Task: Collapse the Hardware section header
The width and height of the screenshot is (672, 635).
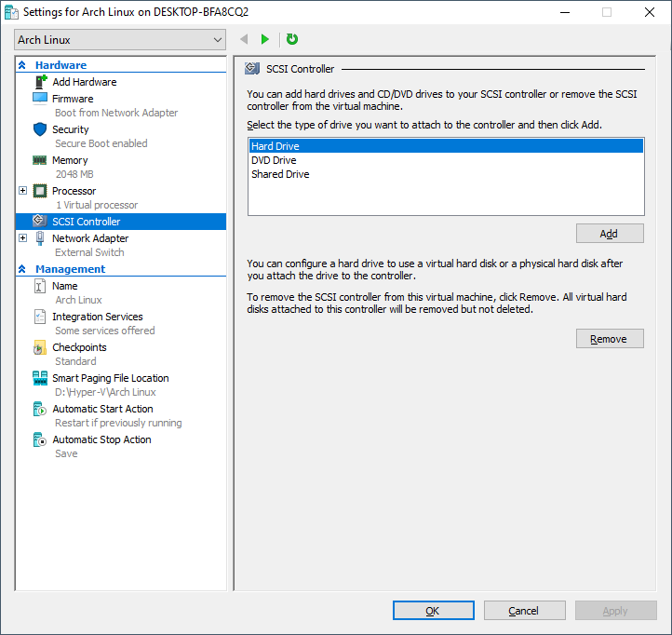Action: click(x=22, y=65)
